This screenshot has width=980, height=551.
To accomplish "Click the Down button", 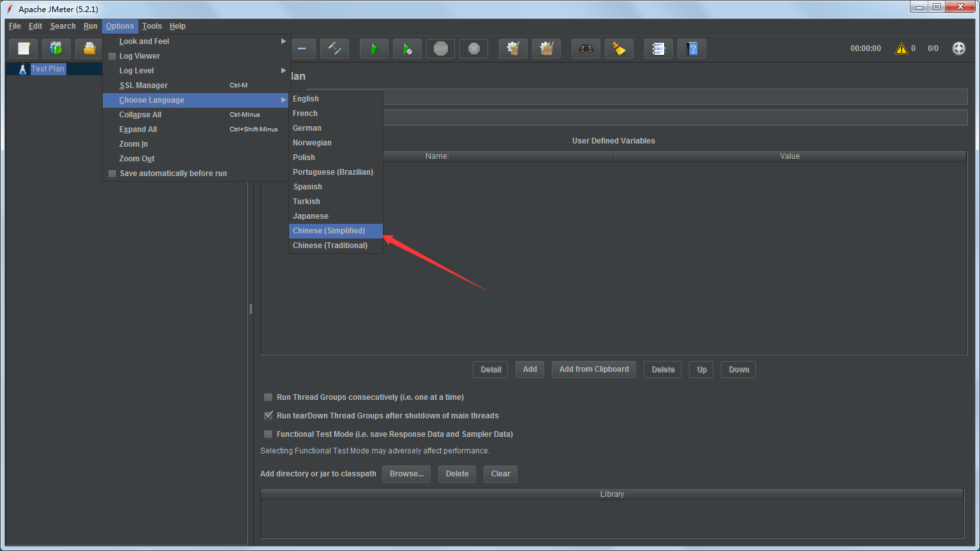I will tap(739, 370).
